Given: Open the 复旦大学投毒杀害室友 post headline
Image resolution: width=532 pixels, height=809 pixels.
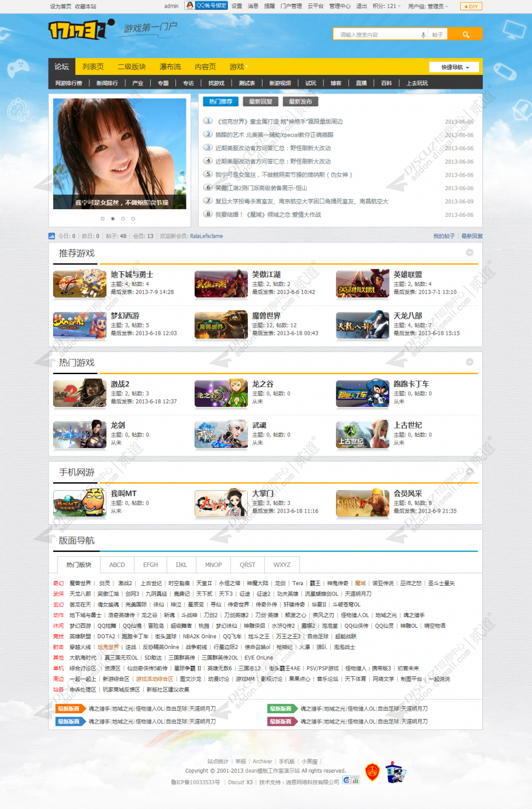Looking at the screenshot, I should [302, 201].
